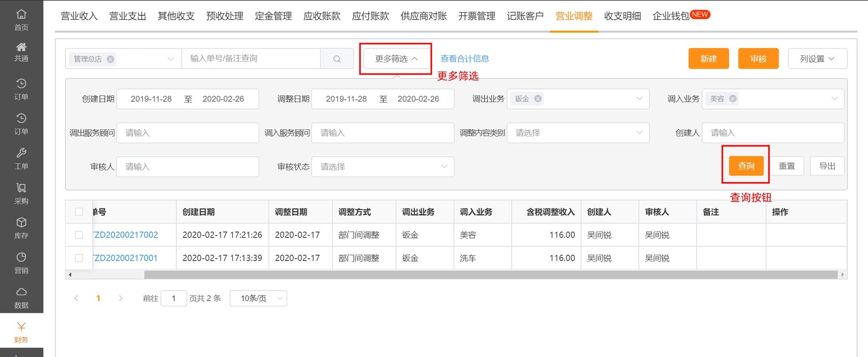Focus 调入服务顾问 input field
The width and height of the screenshot is (868, 357).
(383, 132)
